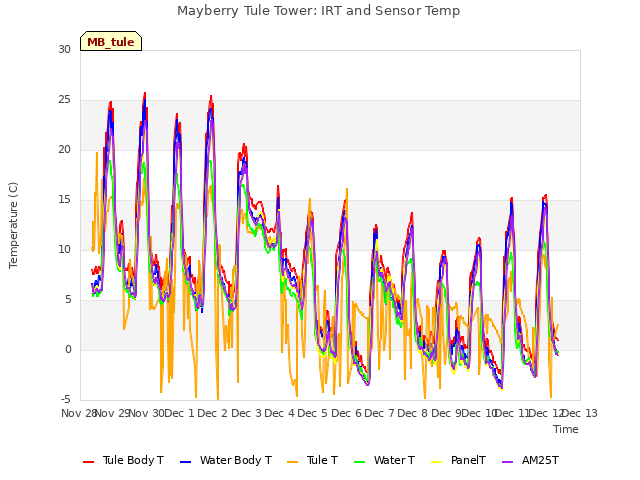Viewport: 640px width, 480px height.
Task: Click the y-axis label 10
Action: [64, 249]
